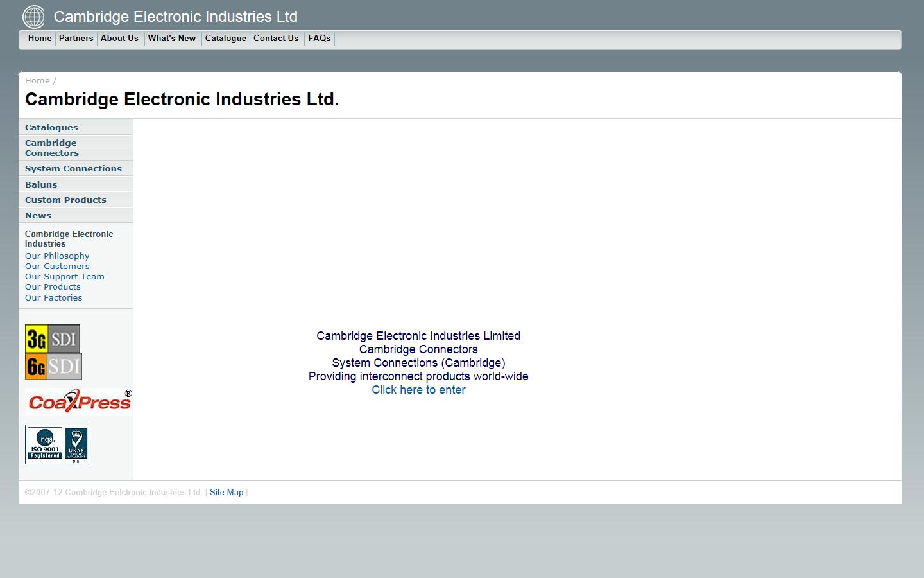Click the UKAS quality management badge
This screenshot has width=924, height=578.
pos(75,444)
